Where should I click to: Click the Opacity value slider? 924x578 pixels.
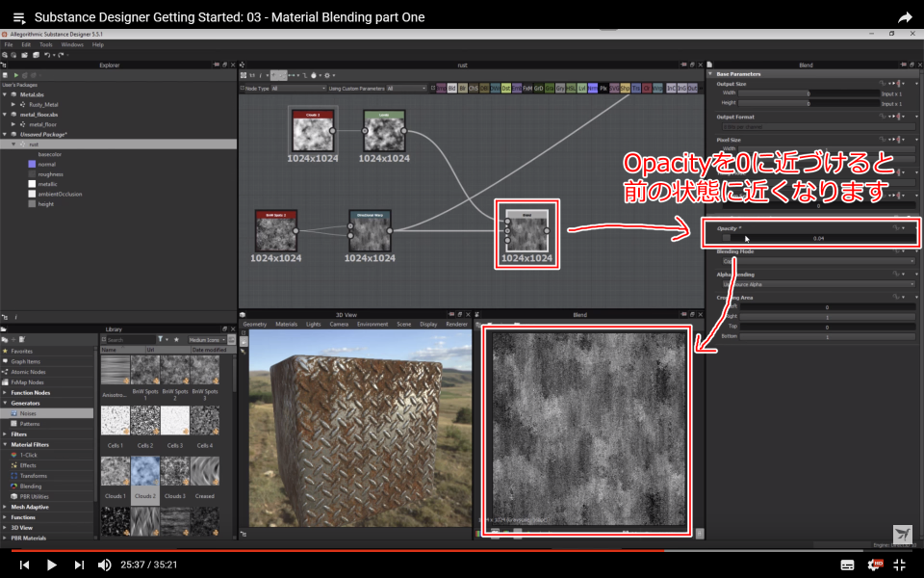pyautogui.click(x=818, y=238)
